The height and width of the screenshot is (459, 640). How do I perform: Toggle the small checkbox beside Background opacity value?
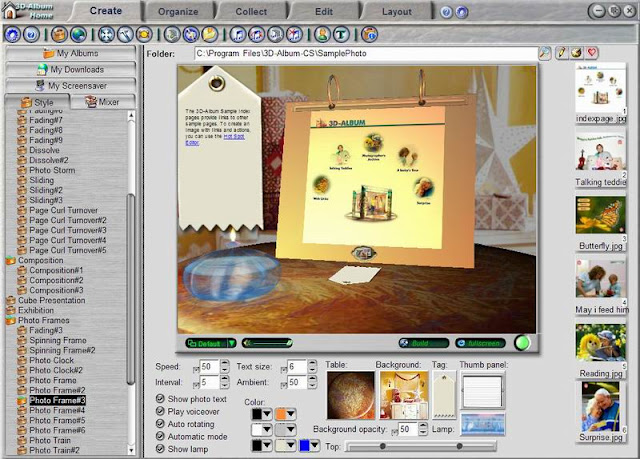(394, 432)
